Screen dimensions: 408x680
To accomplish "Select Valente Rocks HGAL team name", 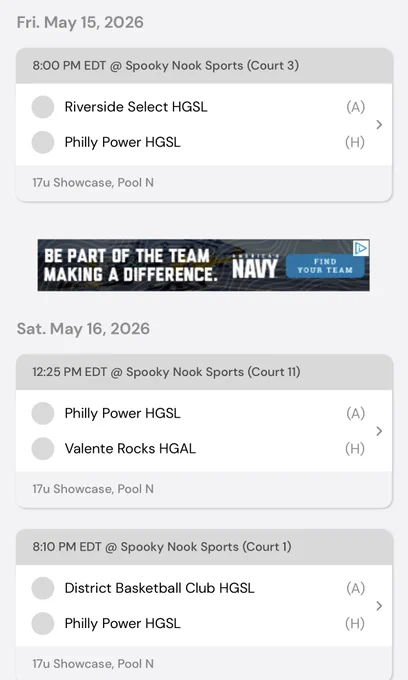I will tap(130, 448).
